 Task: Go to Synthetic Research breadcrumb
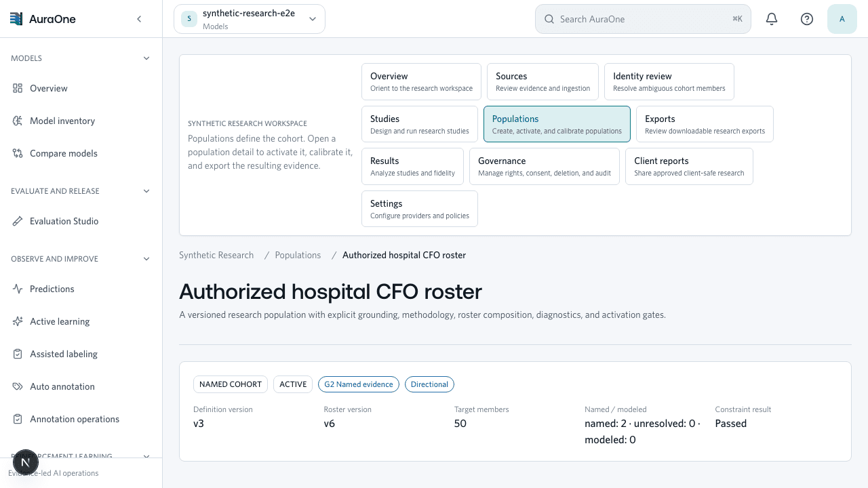pos(216,256)
